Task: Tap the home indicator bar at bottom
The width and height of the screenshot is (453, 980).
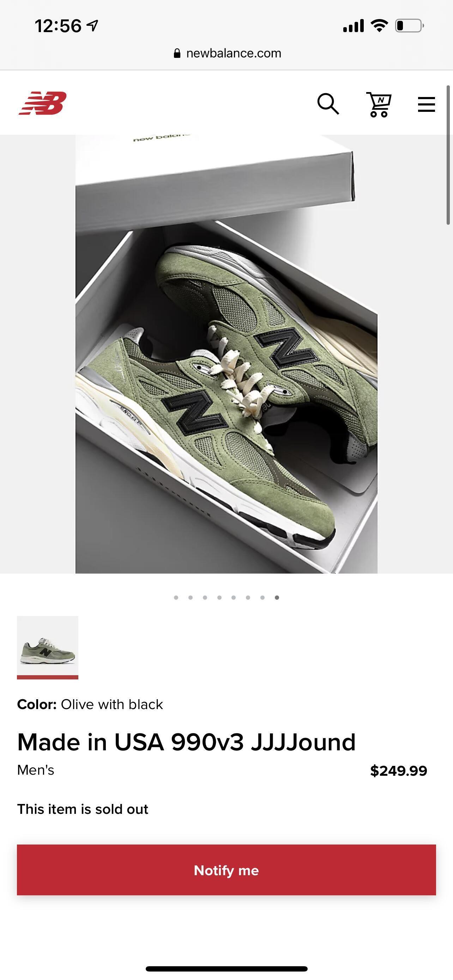Action: (227, 969)
